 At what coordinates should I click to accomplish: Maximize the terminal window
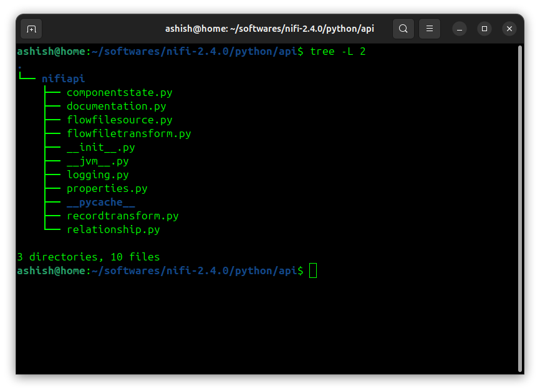(485, 29)
